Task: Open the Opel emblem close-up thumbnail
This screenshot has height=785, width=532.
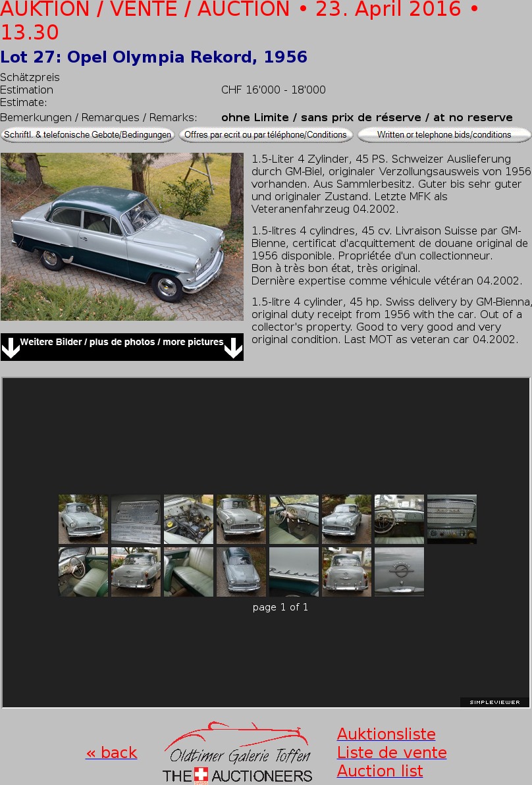Action: (400, 572)
